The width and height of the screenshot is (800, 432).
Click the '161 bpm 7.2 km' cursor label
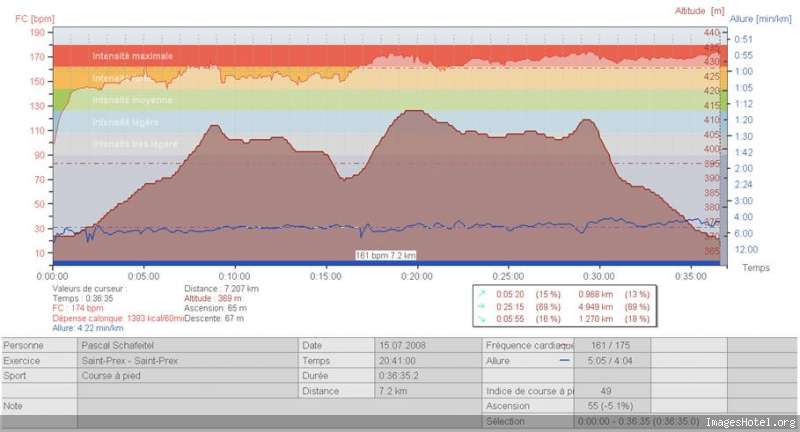click(386, 255)
